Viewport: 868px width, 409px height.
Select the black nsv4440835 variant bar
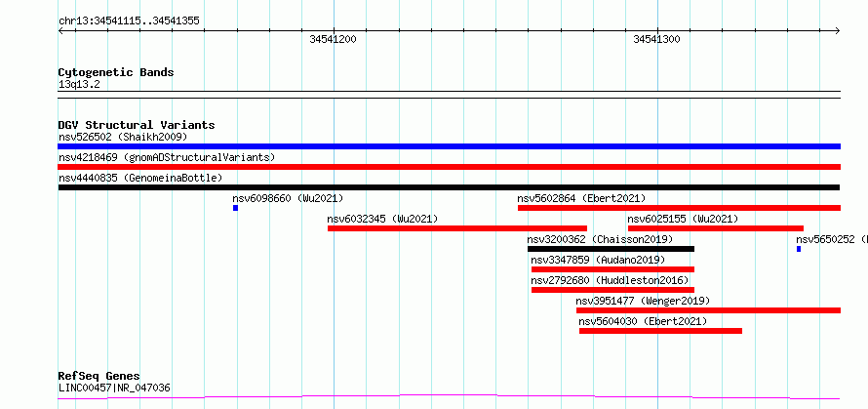[449, 187]
